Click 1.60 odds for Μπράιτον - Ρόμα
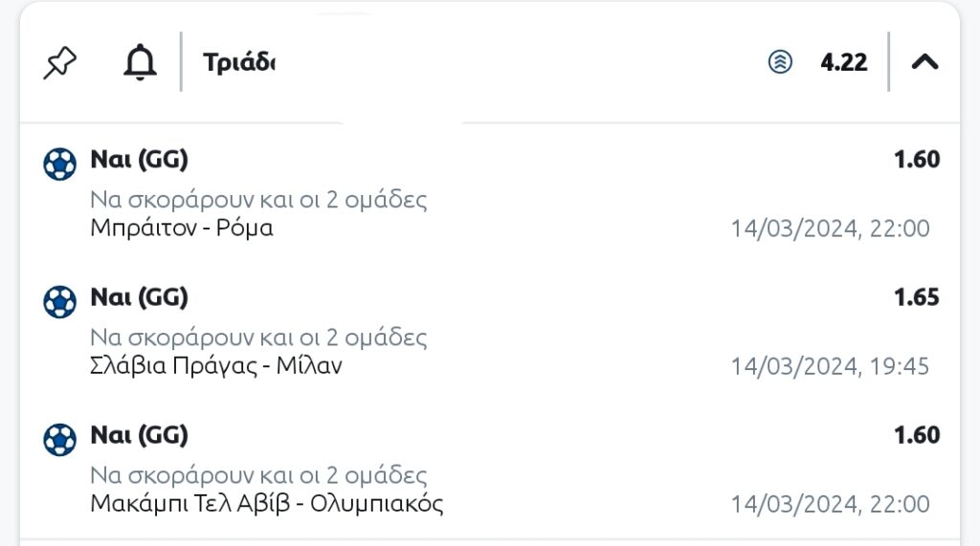This screenshot has width=980, height=546. point(916,160)
